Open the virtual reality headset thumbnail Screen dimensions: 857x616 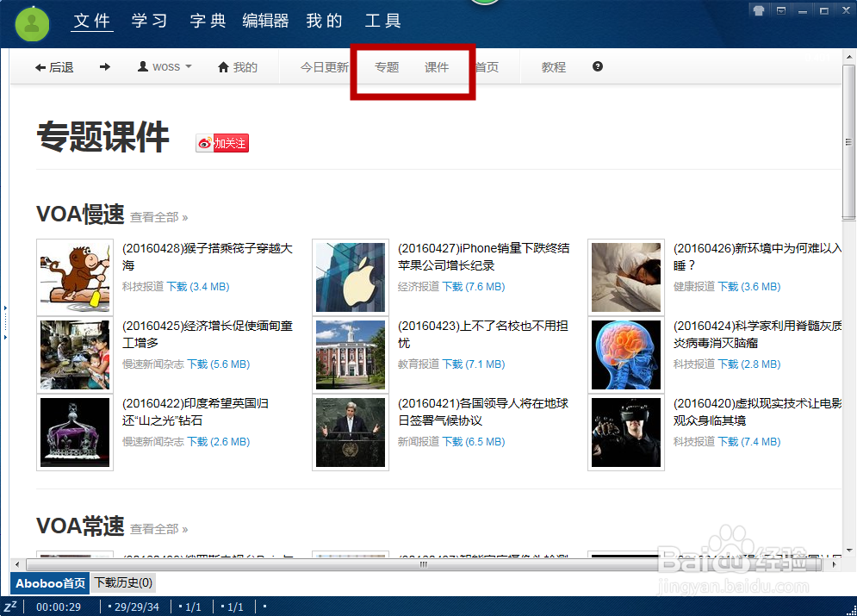[x=626, y=432]
